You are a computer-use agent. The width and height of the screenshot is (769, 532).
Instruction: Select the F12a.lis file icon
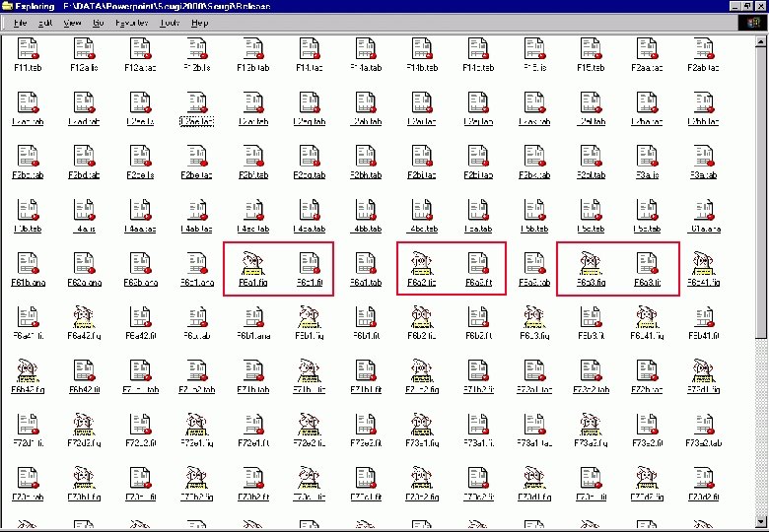click(85, 49)
